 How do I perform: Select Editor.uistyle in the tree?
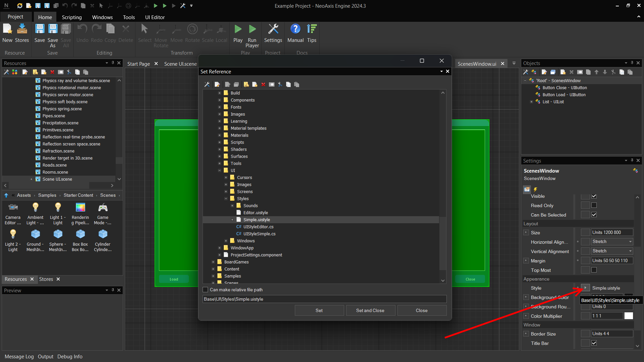(x=256, y=213)
